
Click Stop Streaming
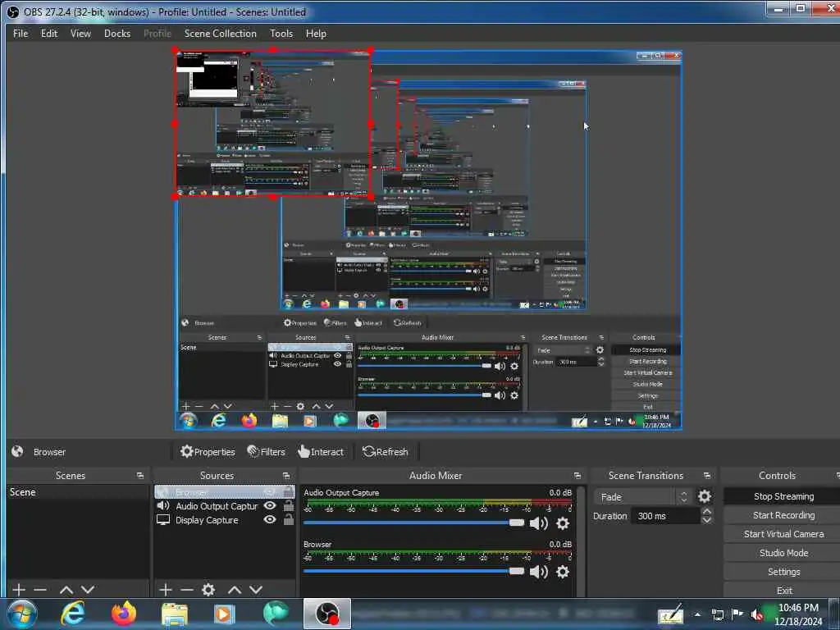click(x=783, y=496)
